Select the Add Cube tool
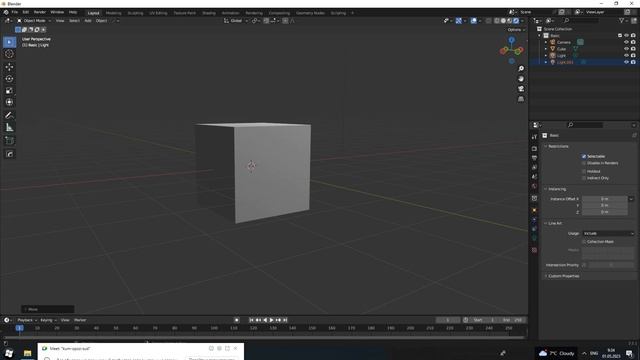 tap(9, 141)
